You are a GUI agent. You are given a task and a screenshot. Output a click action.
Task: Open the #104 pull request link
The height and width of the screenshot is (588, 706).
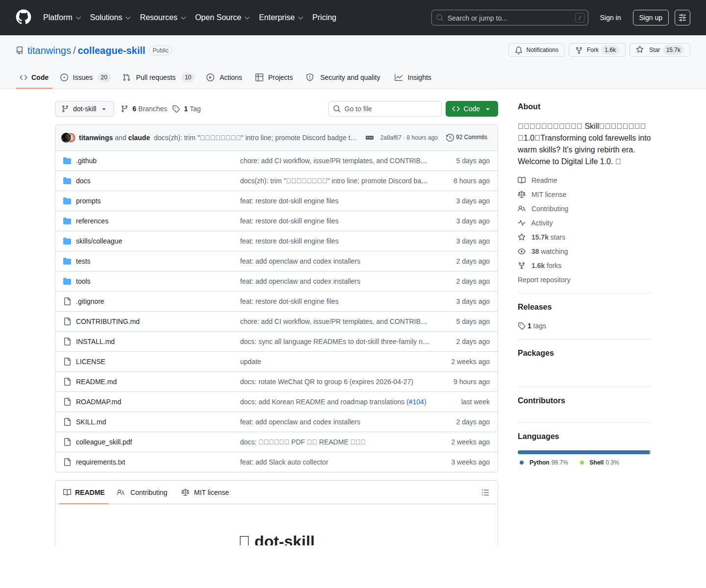[x=416, y=402]
